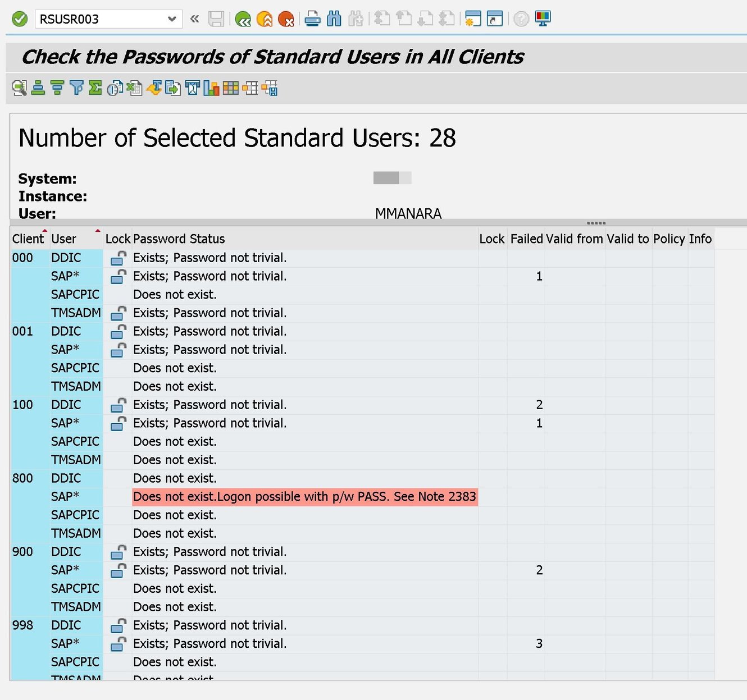Screen dimensions: 747x700
Task: Click the sort triangle on the Client column
Action: click(44, 231)
